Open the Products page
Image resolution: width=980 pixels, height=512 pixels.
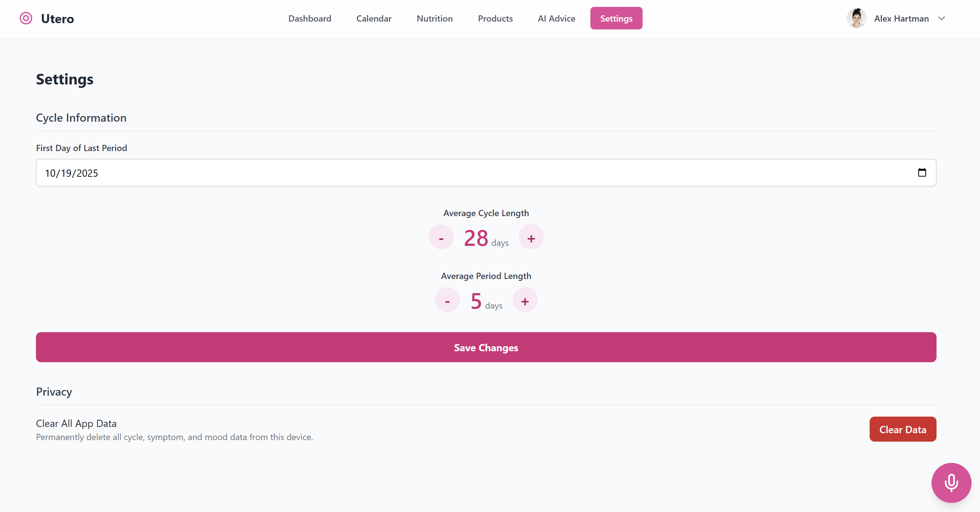point(495,18)
